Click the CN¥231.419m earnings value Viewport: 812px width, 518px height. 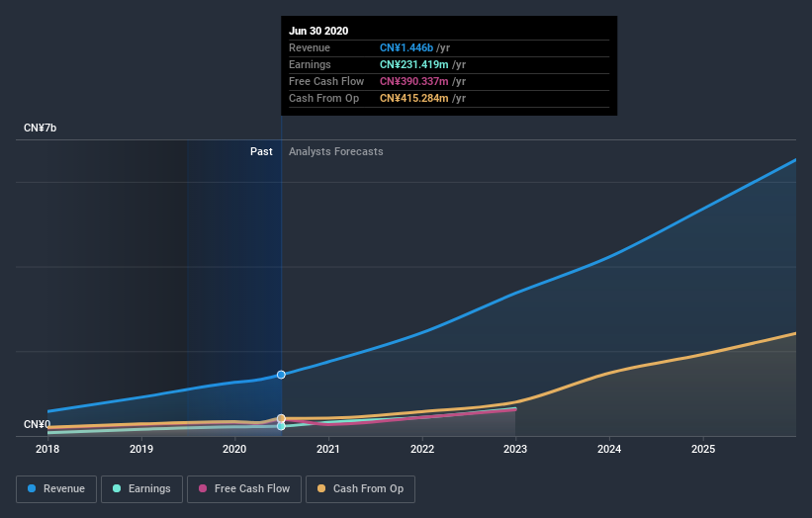coord(413,64)
